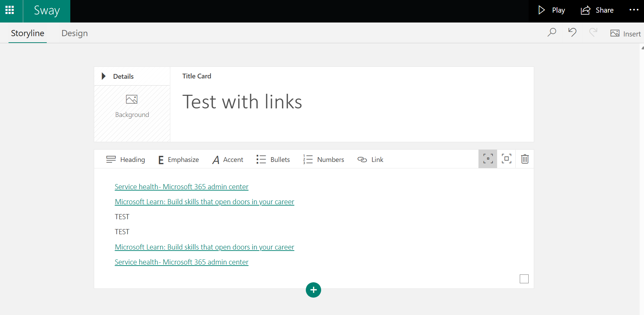Tick the card selection checkbox
The height and width of the screenshot is (315, 644).
tap(524, 279)
